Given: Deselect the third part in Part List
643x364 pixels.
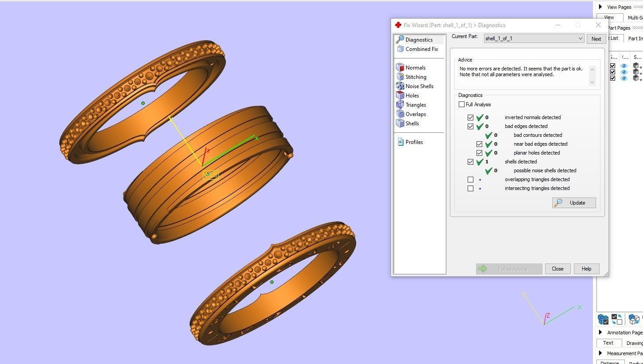Looking at the screenshot, I should tap(613, 78).
